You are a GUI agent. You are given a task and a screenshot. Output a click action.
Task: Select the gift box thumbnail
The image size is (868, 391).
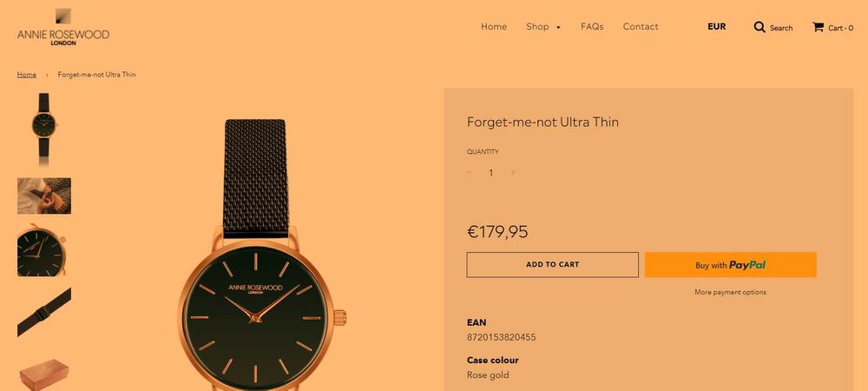(43, 374)
